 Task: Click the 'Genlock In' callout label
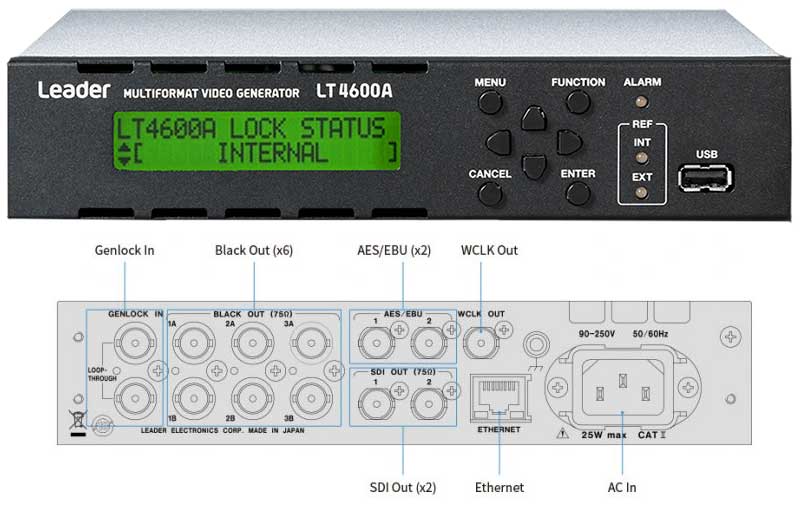[124, 250]
